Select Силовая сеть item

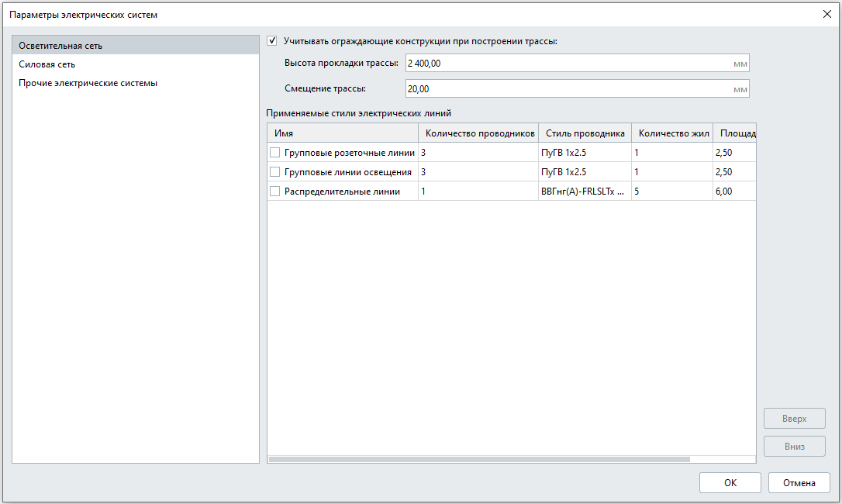(x=136, y=64)
